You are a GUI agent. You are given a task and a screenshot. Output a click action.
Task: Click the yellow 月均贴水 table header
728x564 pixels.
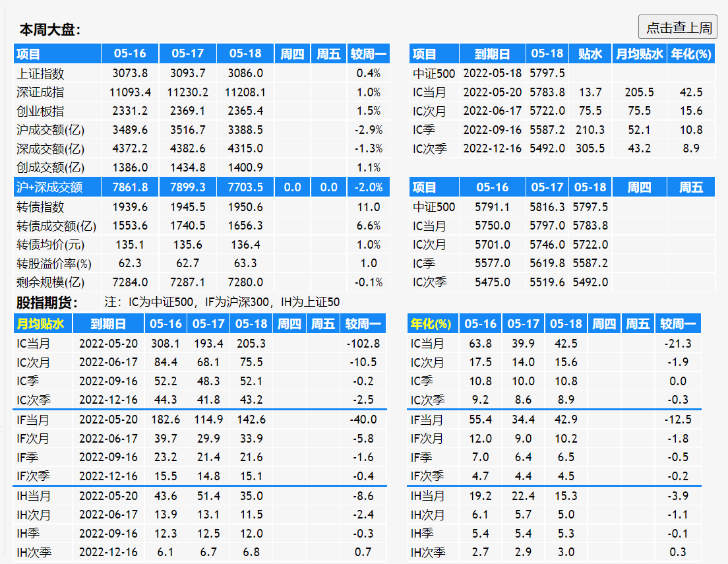[40, 323]
